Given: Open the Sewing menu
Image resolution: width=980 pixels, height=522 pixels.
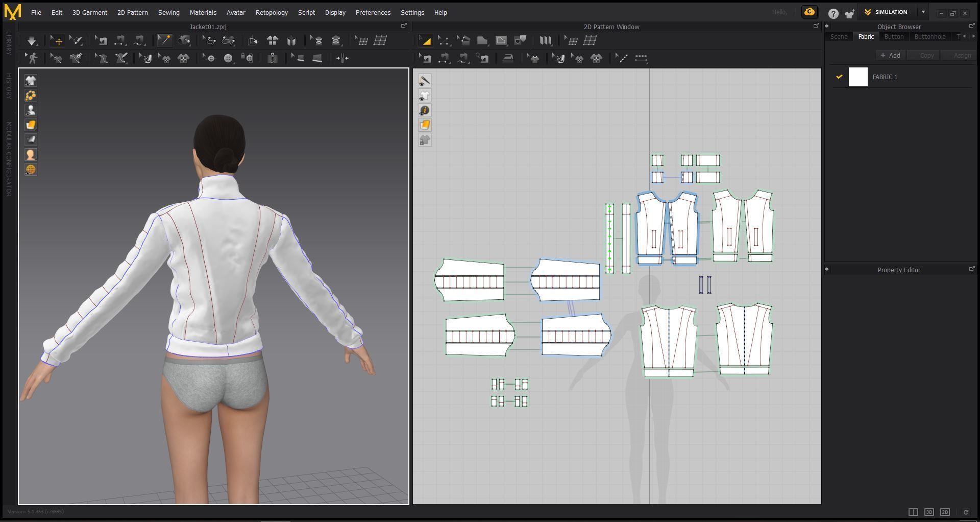Looking at the screenshot, I should coord(168,12).
